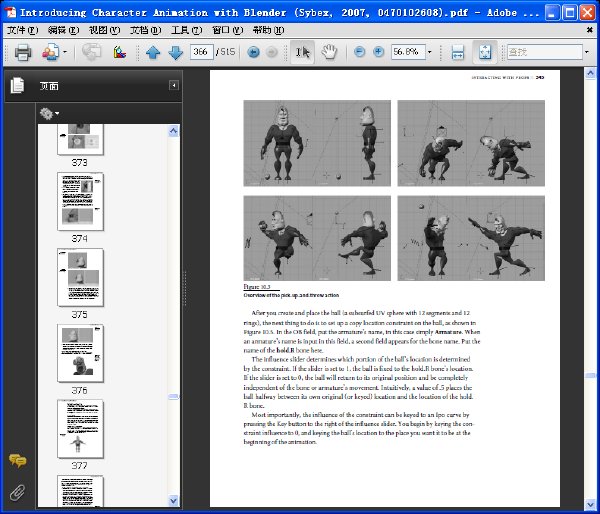
Task: Click the grayed-out sign tool icon
Action: 91,52
